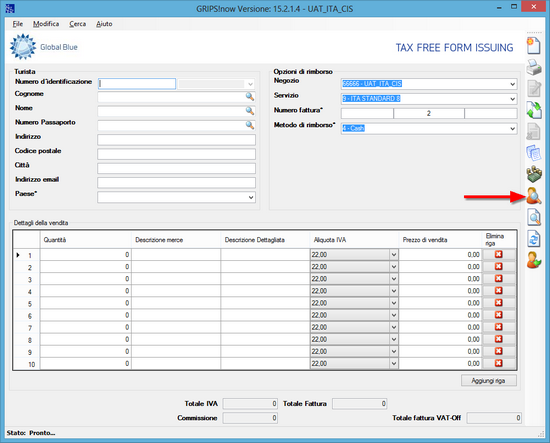550x443 pixels.
Task: Expand Aliquota IVA dropdown in row 5
Action: (x=394, y=303)
